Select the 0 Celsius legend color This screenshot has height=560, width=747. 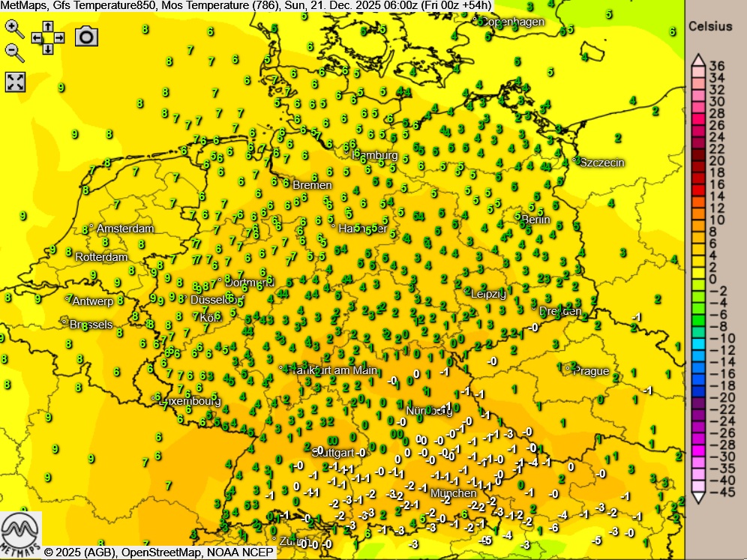(x=697, y=280)
